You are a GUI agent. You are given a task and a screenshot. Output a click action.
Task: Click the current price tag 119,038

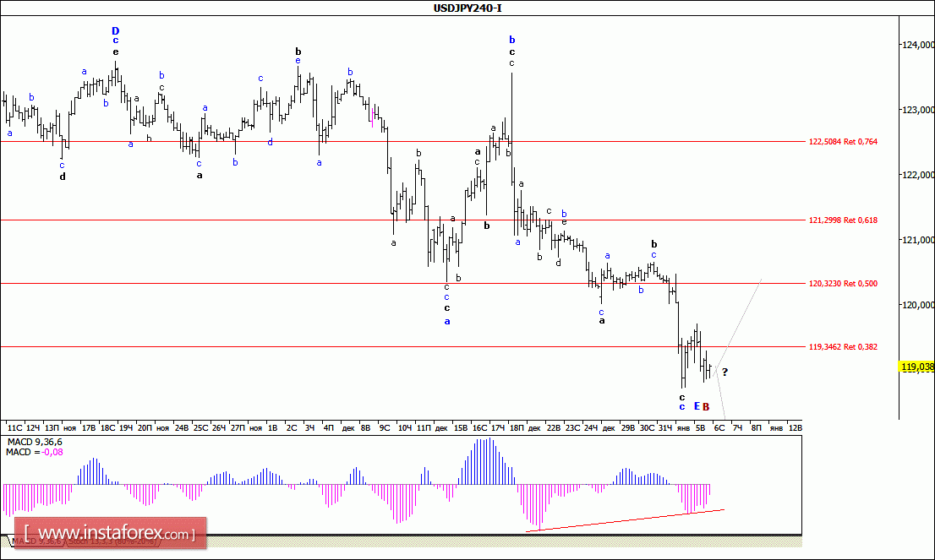(917, 367)
